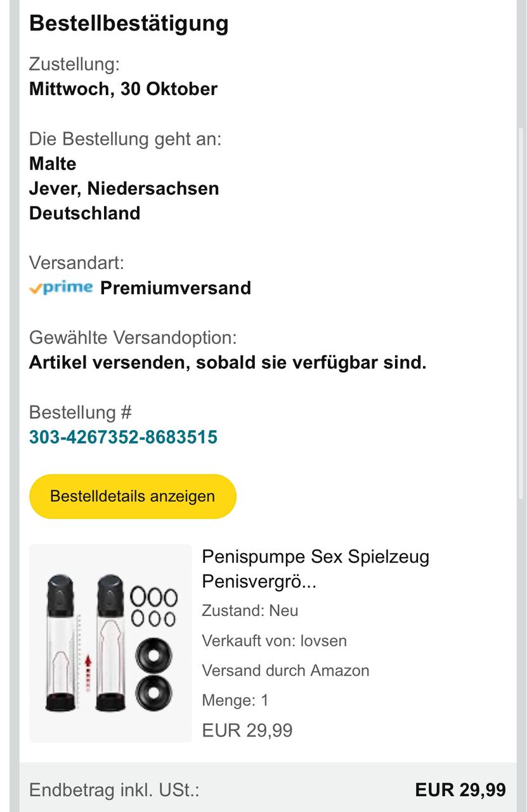Image resolution: width=527 pixels, height=812 pixels.
Task: Click the bold Endbetrag total EUR 29,99
Action: 460,790
